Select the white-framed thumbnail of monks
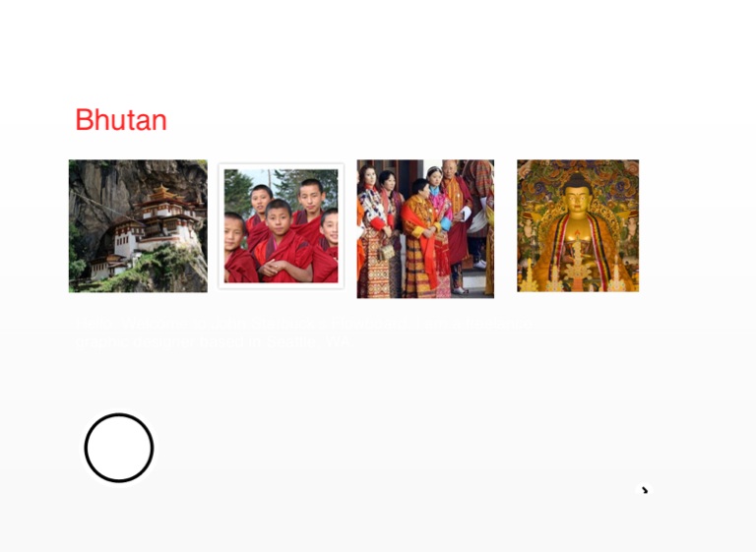This screenshot has height=552, width=756. 282,225
